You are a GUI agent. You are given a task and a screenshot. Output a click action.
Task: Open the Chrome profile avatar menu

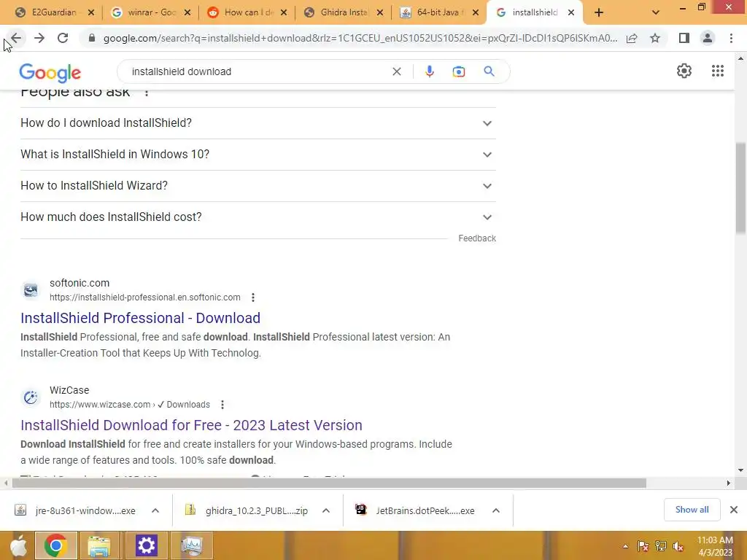pyautogui.click(x=708, y=38)
